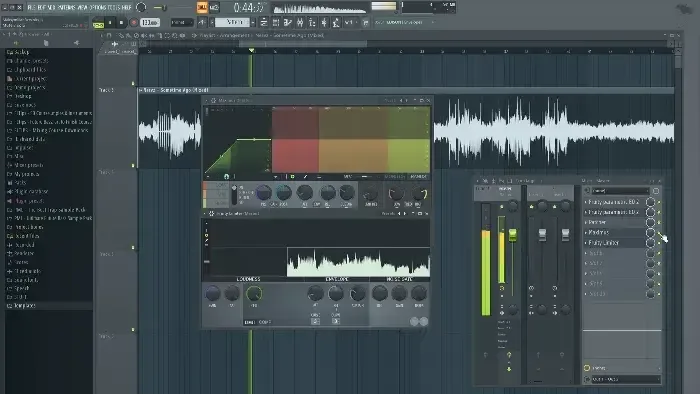Open the VIEW menu
This screenshot has width=700, height=394.
pos(83,7)
